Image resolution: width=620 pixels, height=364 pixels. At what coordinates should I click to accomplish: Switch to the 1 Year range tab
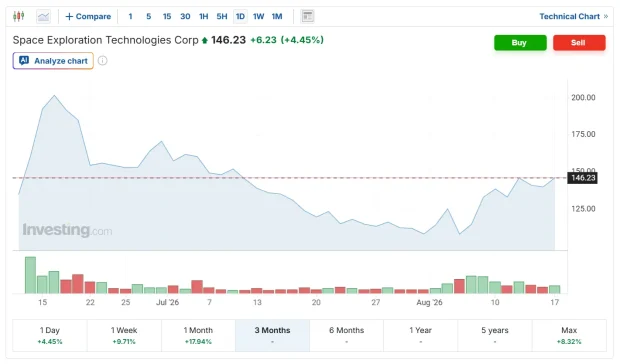(420, 335)
